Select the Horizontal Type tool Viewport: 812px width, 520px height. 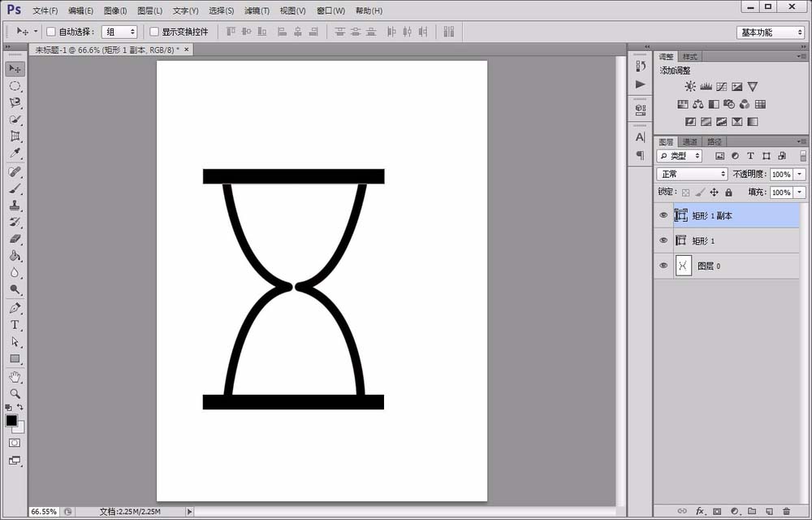click(x=15, y=325)
